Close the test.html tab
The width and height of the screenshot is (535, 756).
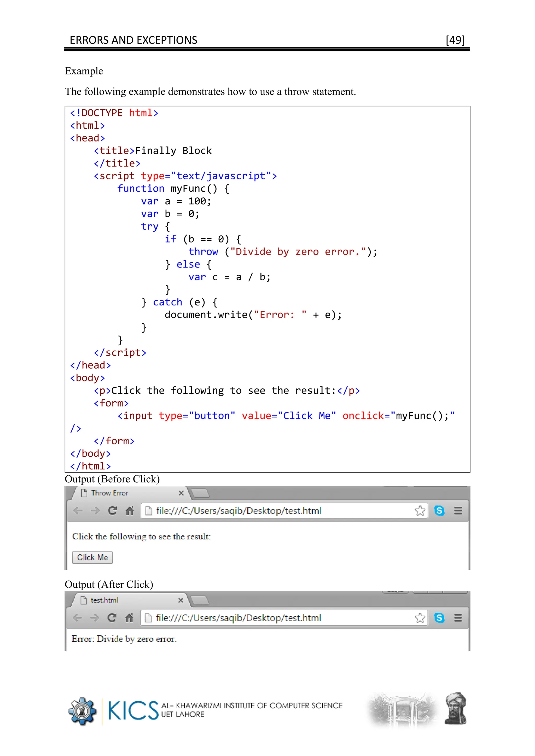click(181, 600)
